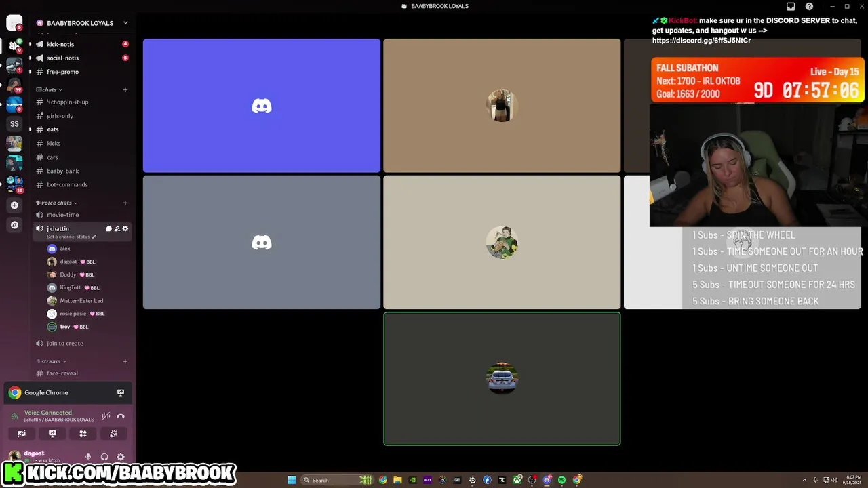The image size is (868, 488).
Task: Open server icon with 59 notification badge
Action: (x=14, y=85)
